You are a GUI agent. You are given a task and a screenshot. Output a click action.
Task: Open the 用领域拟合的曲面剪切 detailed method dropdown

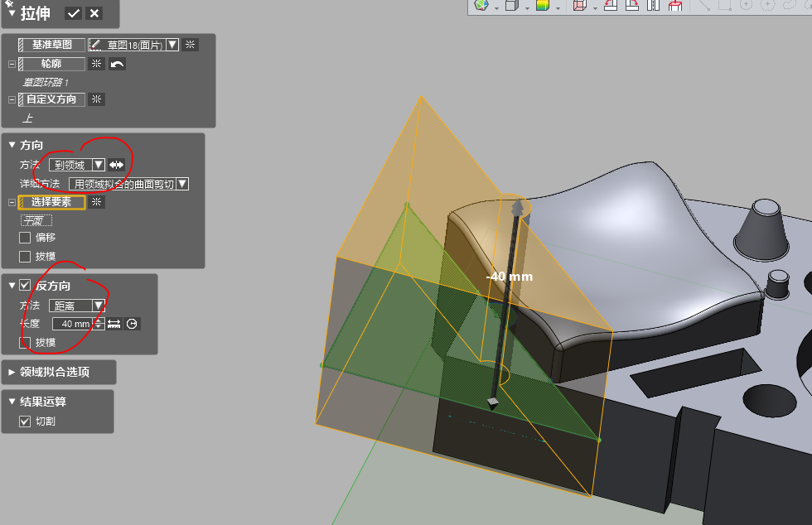tap(182, 184)
